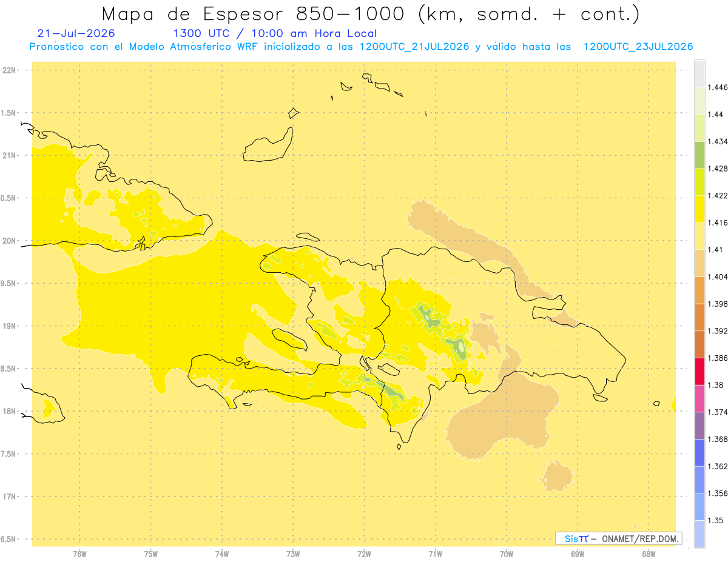Select the blue swatch between 1.362 and 1.368
This screenshot has height=562, width=728.
pyautogui.click(x=699, y=452)
